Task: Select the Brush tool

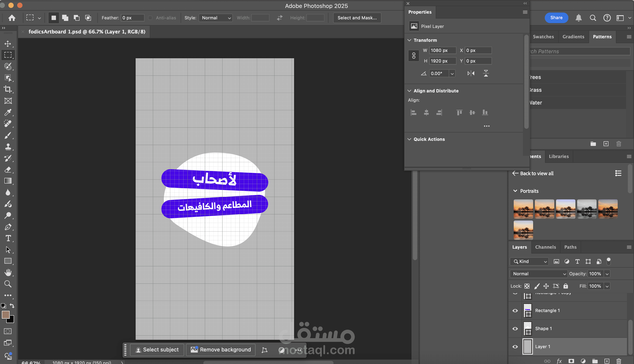Action: tap(8, 135)
